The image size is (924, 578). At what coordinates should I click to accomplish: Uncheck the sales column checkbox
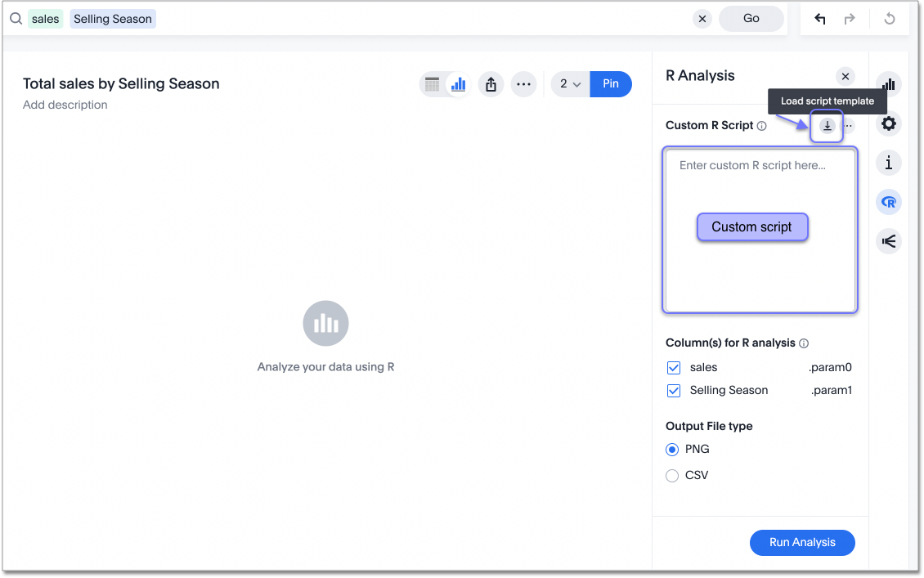(673, 367)
